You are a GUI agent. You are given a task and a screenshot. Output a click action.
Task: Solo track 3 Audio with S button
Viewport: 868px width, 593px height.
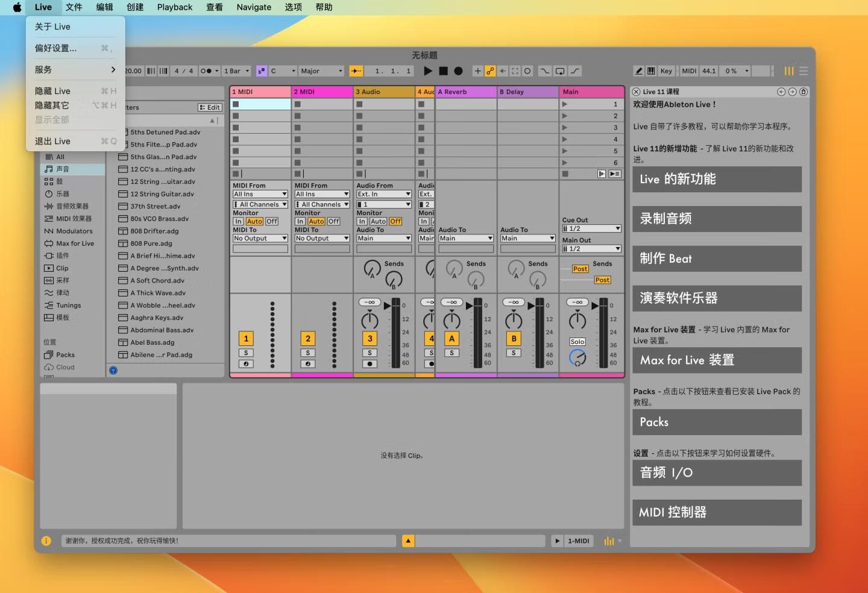[x=370, y=353]
